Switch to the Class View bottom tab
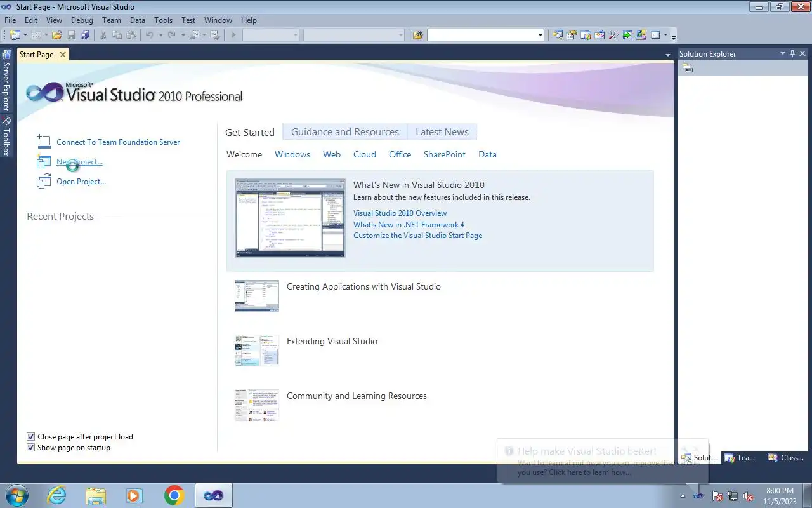This screenshot has width=812, height=508. click(787, 457)
